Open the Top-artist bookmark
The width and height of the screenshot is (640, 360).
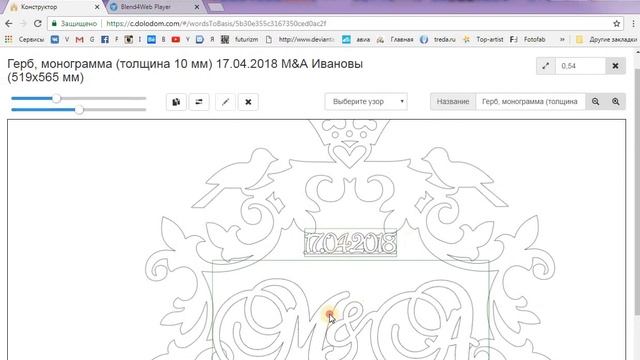[x=484, y=40]
